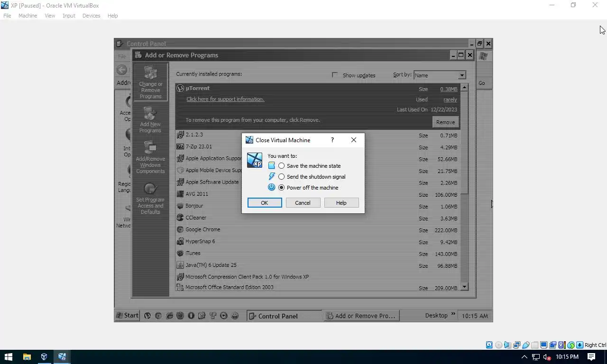Open VirtualBox Manager from the Windows taskbar
This screenshot has width=607, height=364.
44,357
